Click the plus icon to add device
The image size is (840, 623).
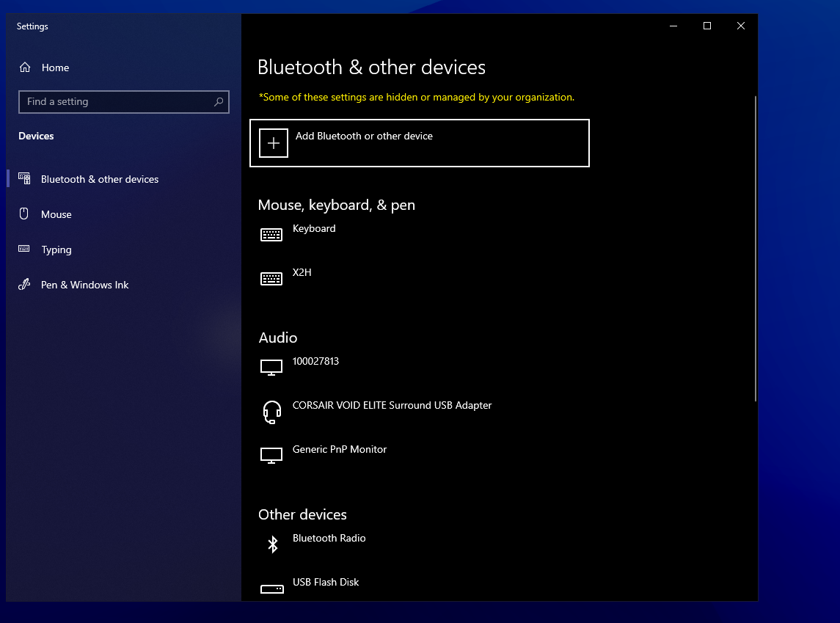pyautogui.click(x=274, y=143)
